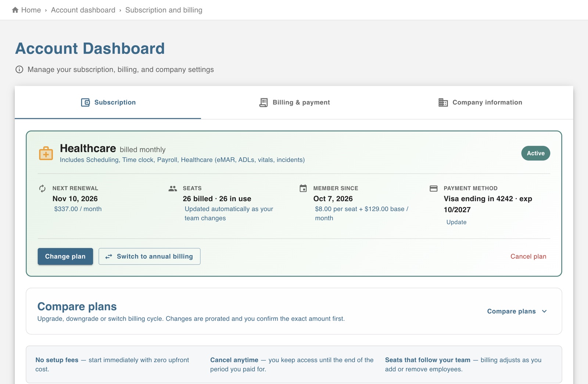Screen dimensions: 588x384
Task: Click the $337.00 / month price
Action: [78, 209]
